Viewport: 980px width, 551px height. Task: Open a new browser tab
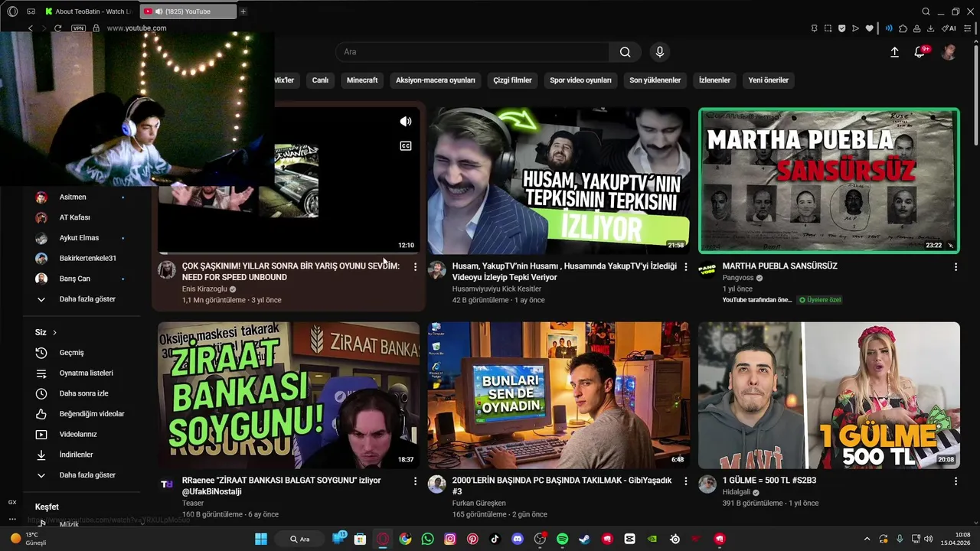[x=243, y=11]
